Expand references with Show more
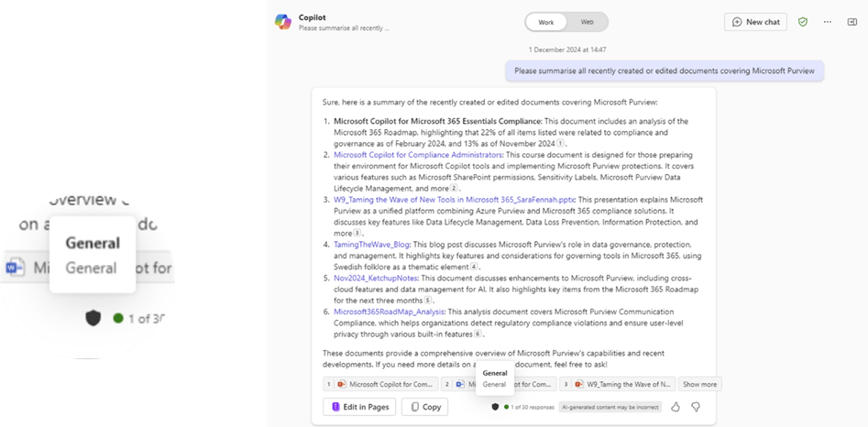The image size is (868, 427). 699,384
